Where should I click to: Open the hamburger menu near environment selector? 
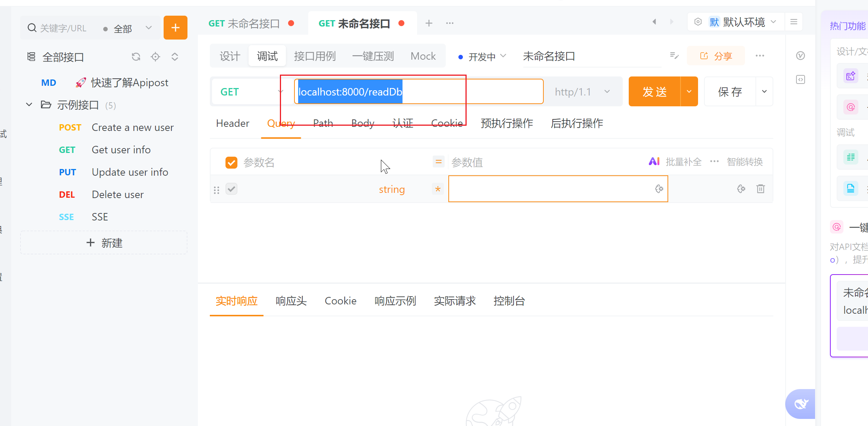point(794,22)
